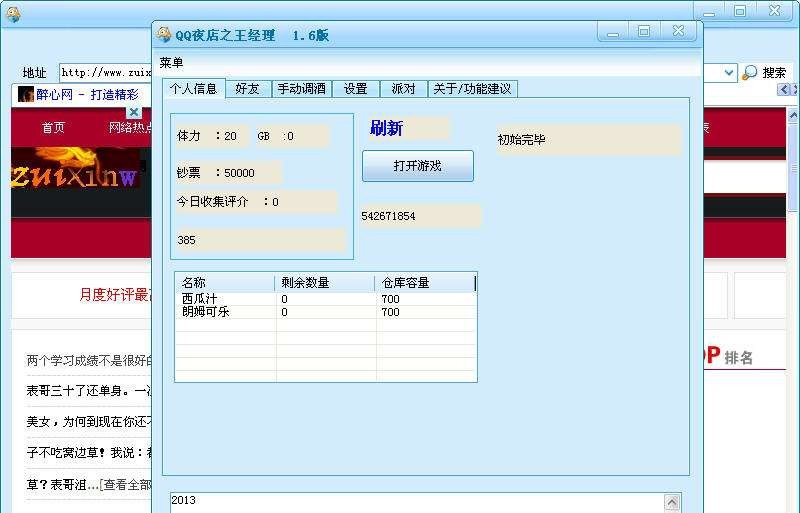
Task: Switch to the 个人信息 tab
Action: click(193, 88)
